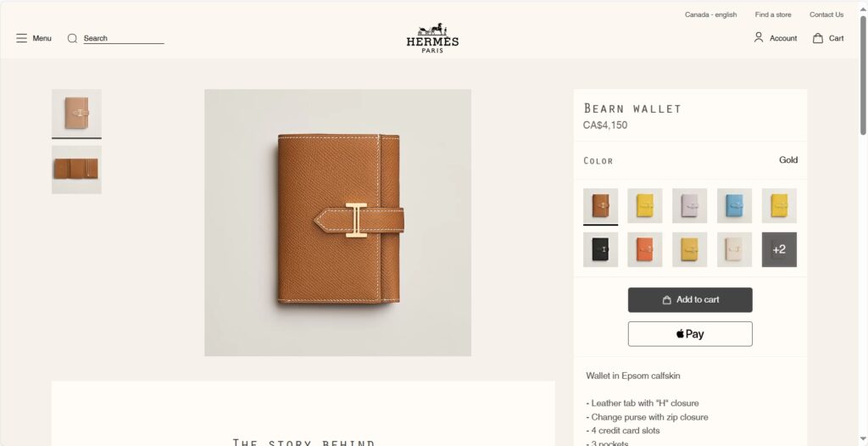Viewport: 868px width, 446px height.
Task: Open the Cart bag icon
Action: 818,38
